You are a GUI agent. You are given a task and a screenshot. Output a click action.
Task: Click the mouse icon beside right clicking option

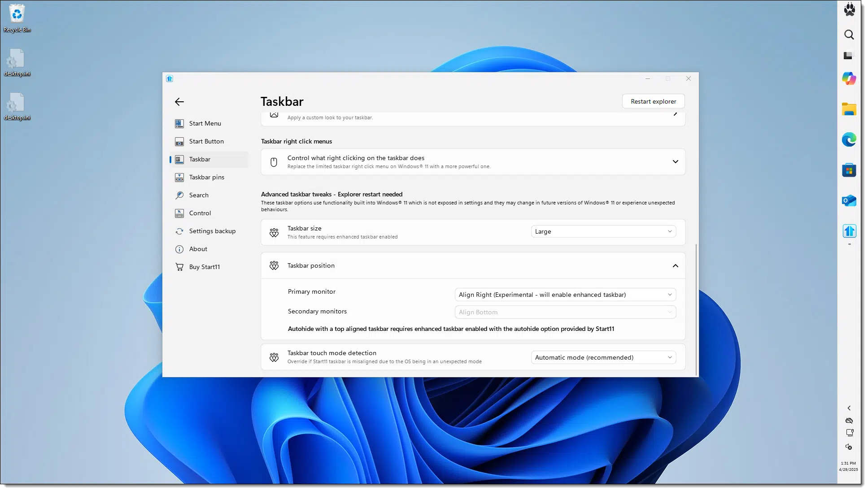click(x=274, y=162)
